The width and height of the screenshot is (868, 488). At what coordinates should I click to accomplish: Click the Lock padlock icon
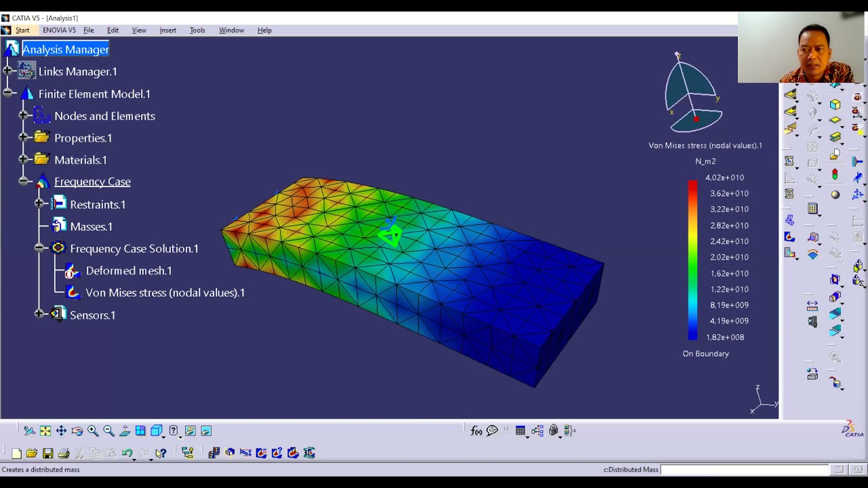[553, 430]
